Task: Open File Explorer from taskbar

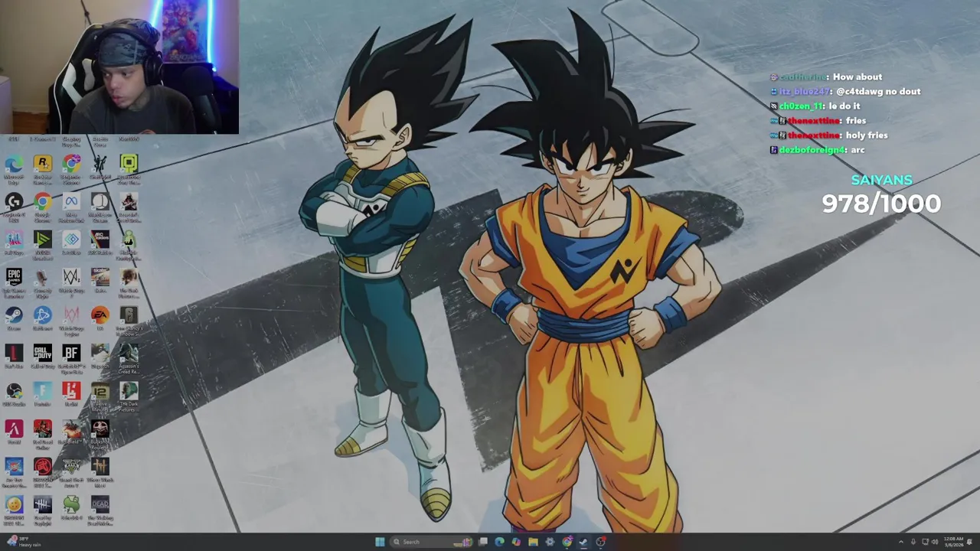Action: pos(533,542)
